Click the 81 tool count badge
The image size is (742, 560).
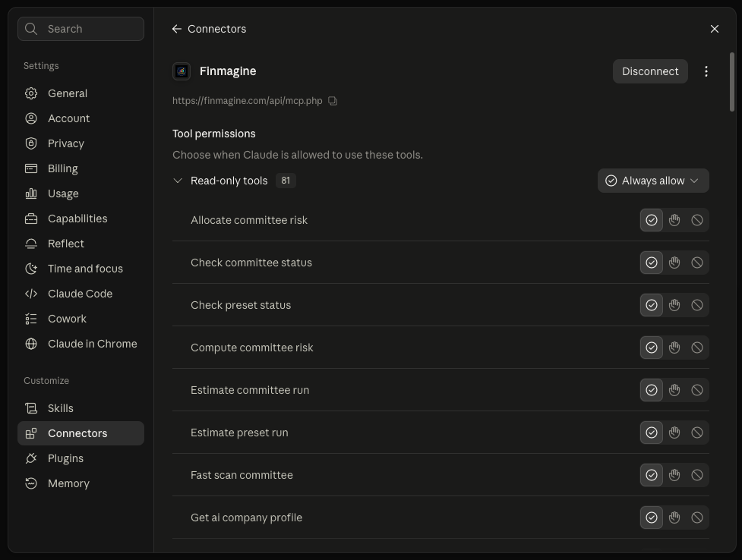pos(286,181)
